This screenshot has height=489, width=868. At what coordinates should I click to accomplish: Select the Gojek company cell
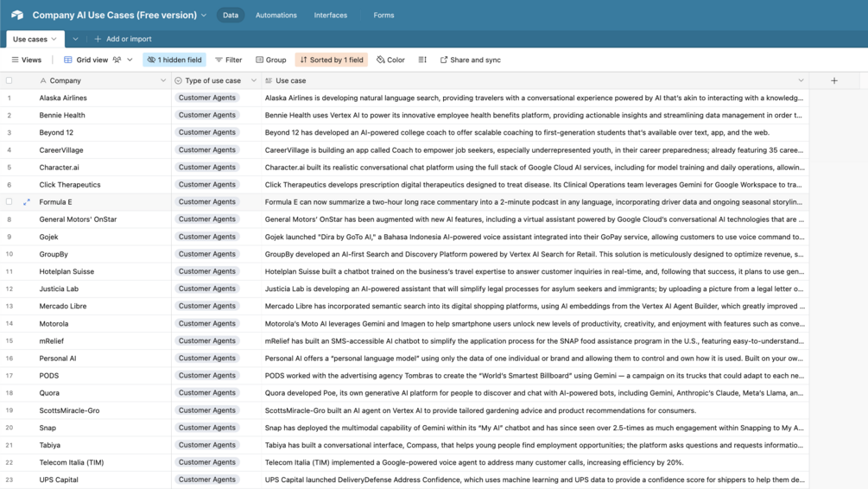103,237
